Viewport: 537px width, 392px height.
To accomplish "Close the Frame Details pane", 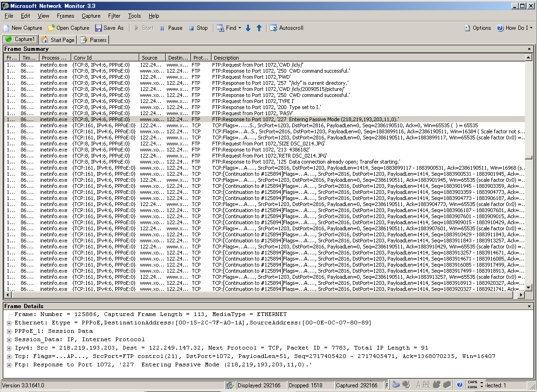I will point(529,306).
